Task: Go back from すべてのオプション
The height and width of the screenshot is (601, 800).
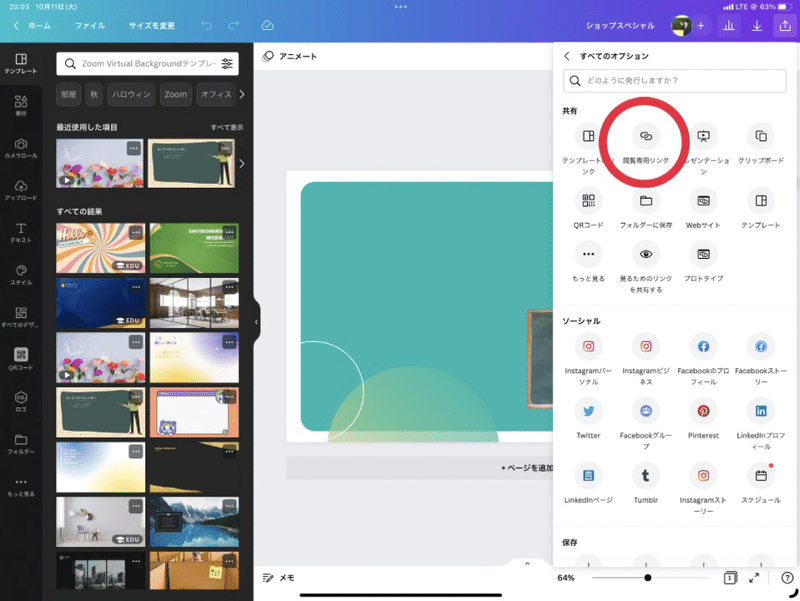Action: [567, 56]
